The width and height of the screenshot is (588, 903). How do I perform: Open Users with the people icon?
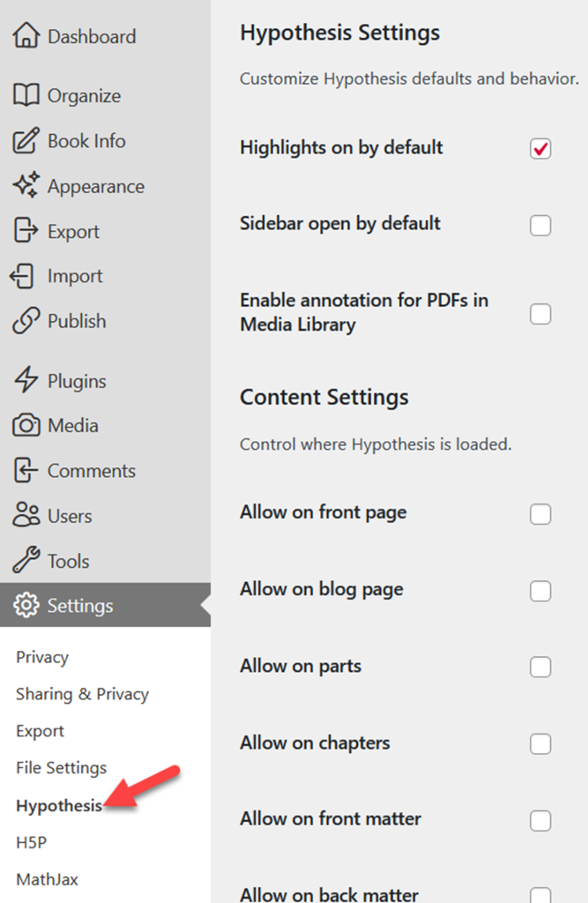[26, 515]
